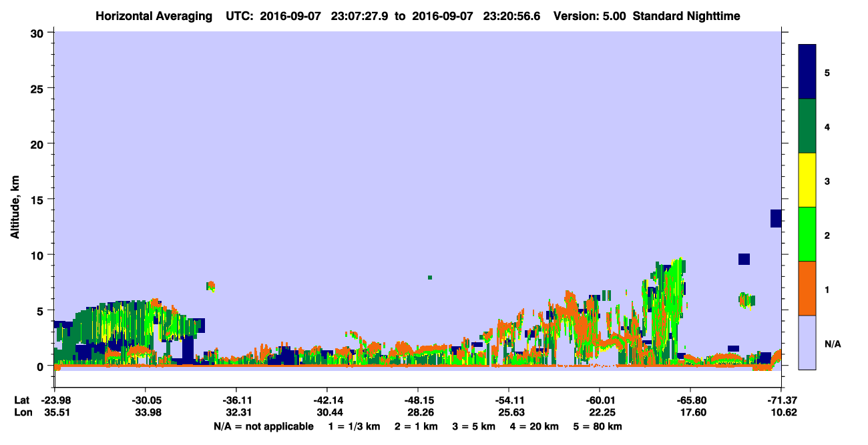Image resolution: width=868 pixels, height=445 pixels.
Task: Click the 'Standard Nighttime' text
Action: point(686,16)
